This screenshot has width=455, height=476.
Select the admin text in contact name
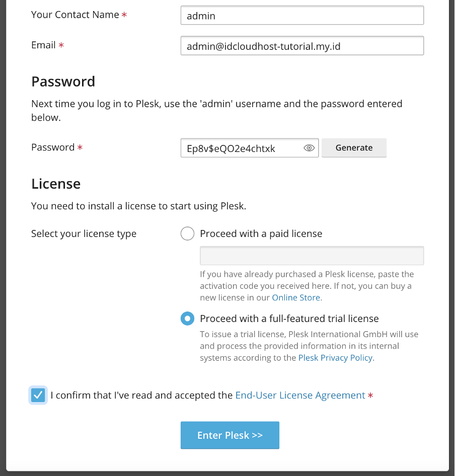click(x=201, y=16)
